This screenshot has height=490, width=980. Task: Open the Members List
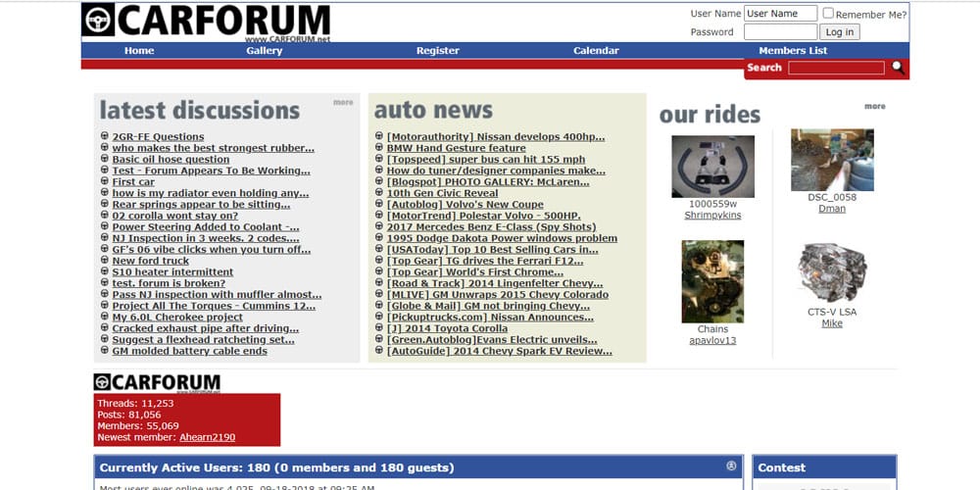click(x=793, y=51)
